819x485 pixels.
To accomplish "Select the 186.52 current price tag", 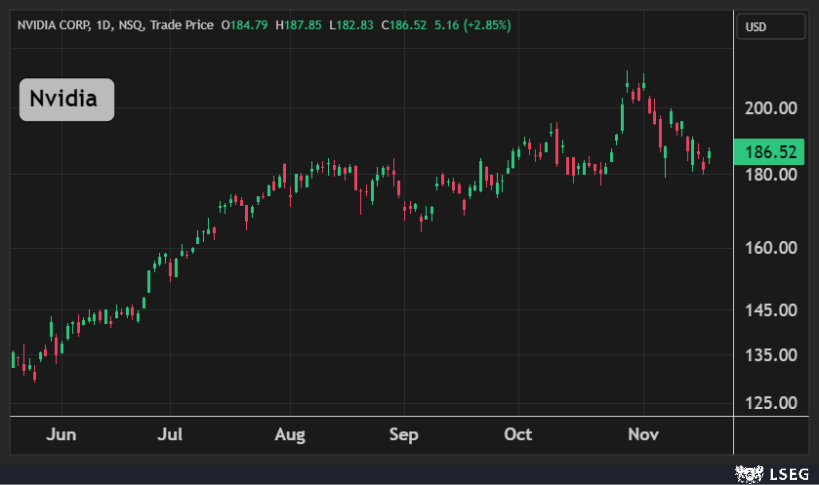I will point(771,152).
